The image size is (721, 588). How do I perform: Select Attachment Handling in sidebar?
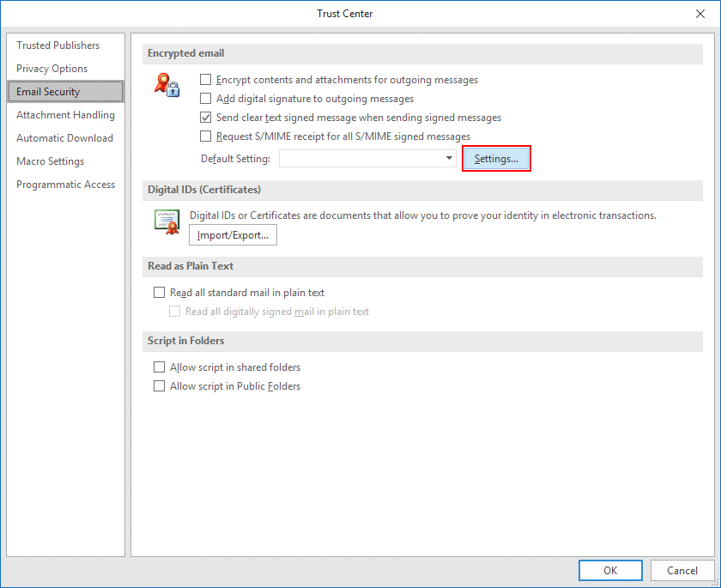(65, 115)
